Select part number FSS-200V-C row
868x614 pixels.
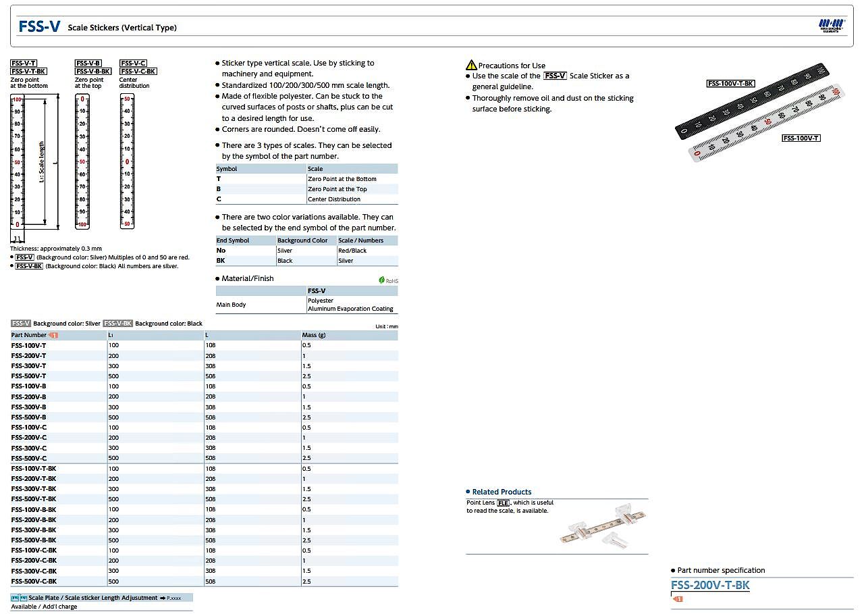point(204,438)
